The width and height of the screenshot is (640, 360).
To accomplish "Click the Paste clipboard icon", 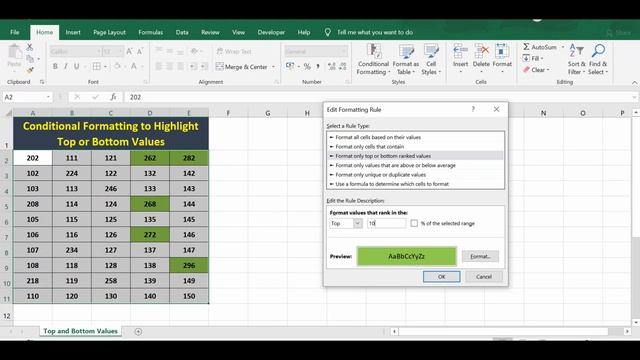I will point(15,52).
